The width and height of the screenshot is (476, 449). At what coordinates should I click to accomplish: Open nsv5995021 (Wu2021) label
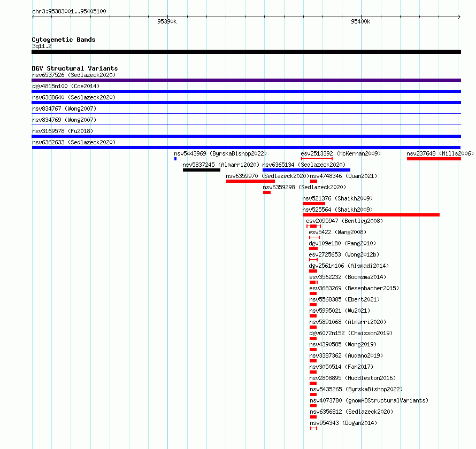click(340, 311)
